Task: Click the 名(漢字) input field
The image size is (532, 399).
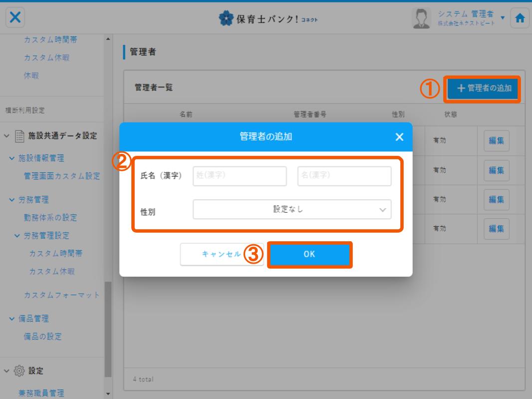Action: pos(344,176)
